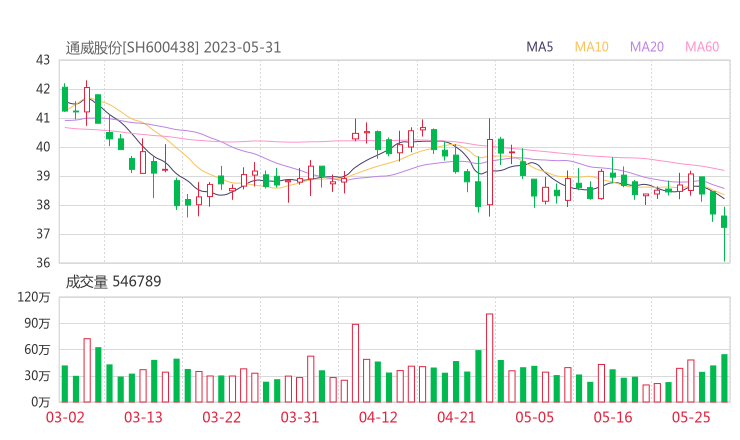Click the 03-22 date axis label

click(x=221, y=417)
